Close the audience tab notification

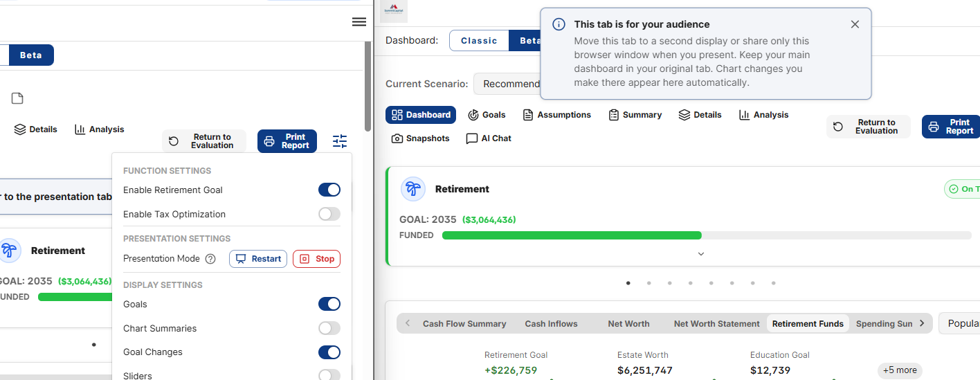(855, 24)
